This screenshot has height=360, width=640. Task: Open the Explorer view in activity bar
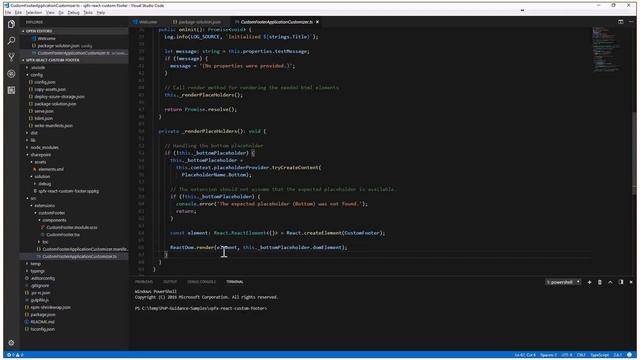tap(11, 24)
